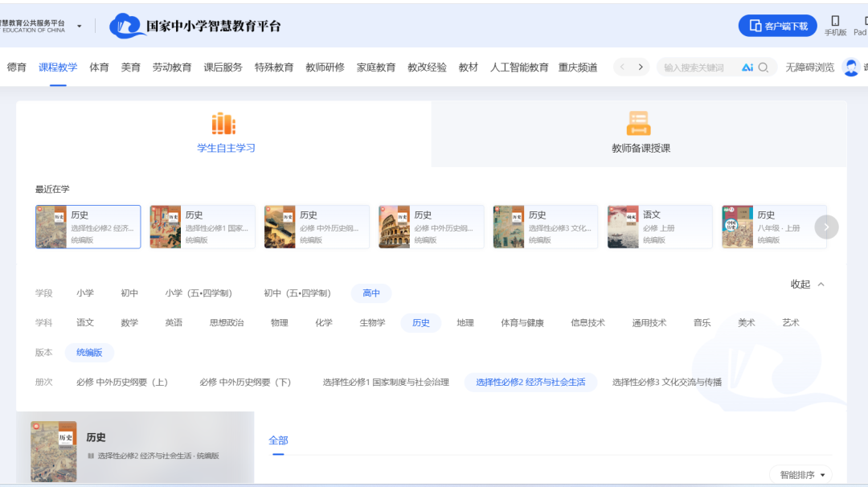Click the AI search icon in search bar
Image resolution: width=868 pixels, height=487 pixels.
coord(747,67)
